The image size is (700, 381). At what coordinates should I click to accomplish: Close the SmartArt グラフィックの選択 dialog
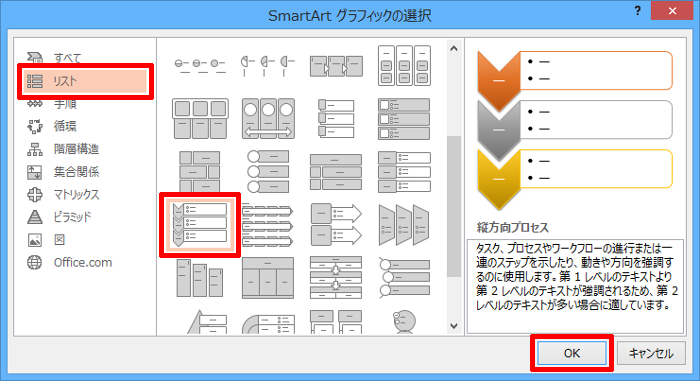[672, 11]
